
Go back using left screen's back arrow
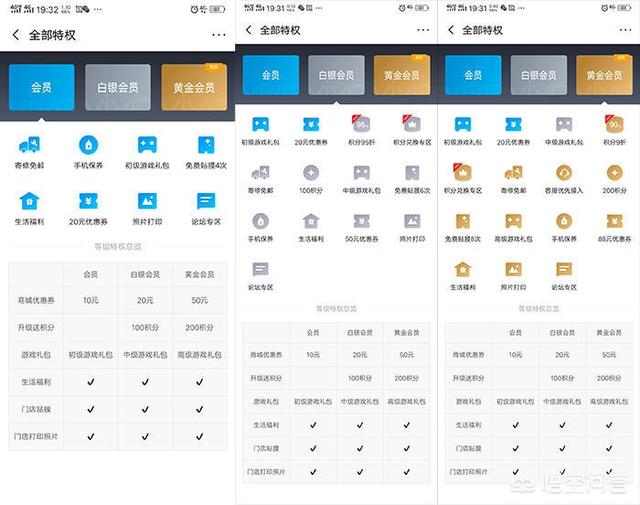click(16, 34)
